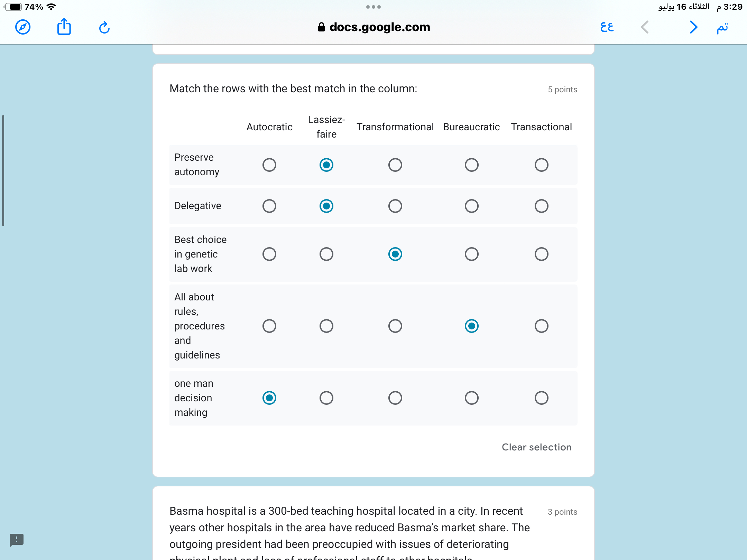This screenshot has height=560, width=747.
Task: Select Autocratic for Preserve autonomy
Action: pos(269,165)
